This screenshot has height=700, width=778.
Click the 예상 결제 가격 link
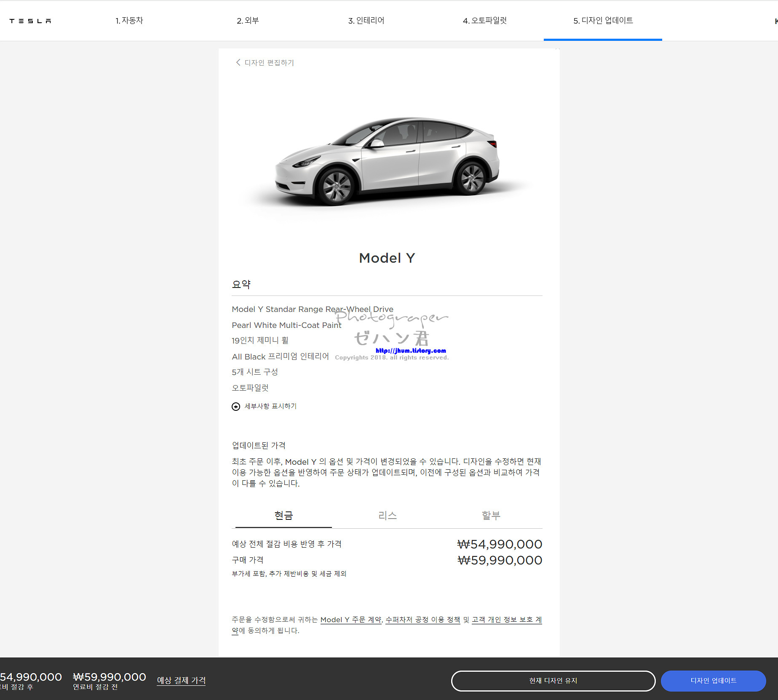pos(181,680)
